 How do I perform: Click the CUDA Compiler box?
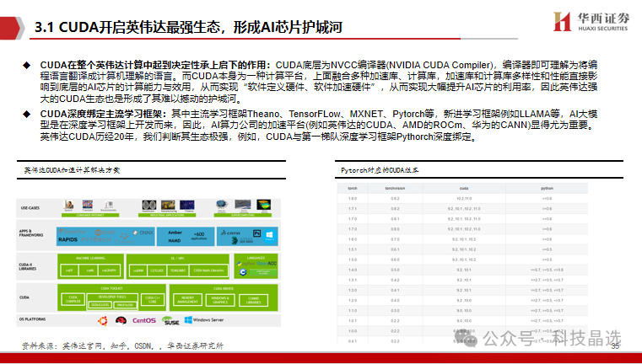click(x=73, y=299)
